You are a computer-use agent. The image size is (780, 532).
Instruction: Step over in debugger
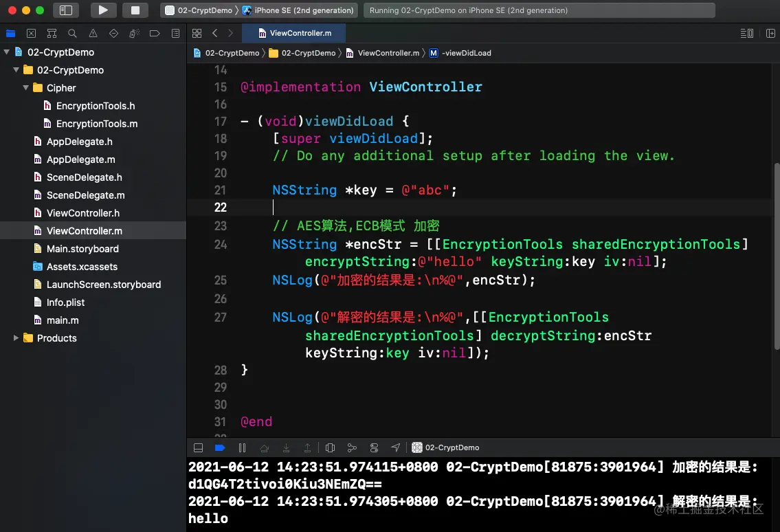pos(264,447)
